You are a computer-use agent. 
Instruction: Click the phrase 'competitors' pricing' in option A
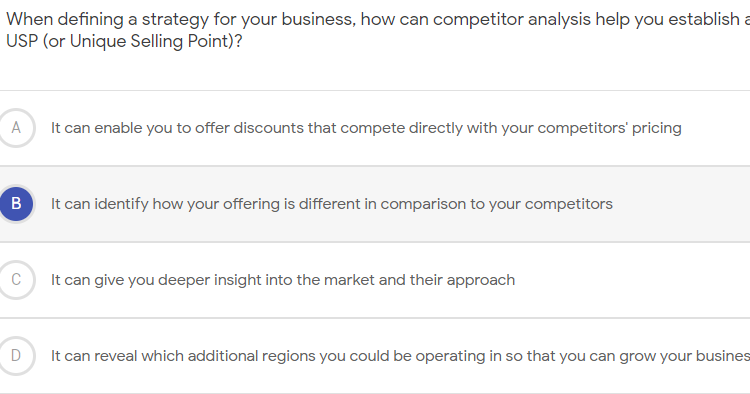click(609, 128)
